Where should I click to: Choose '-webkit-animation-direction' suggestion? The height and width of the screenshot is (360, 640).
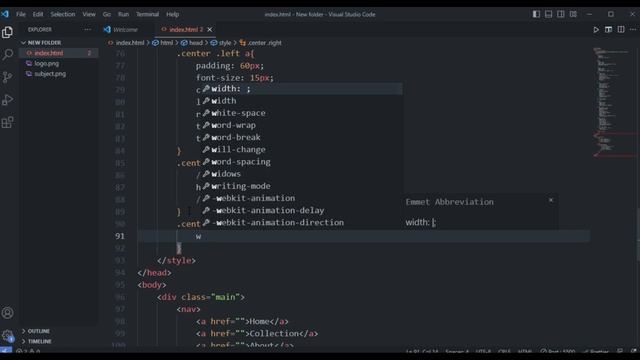302,222
